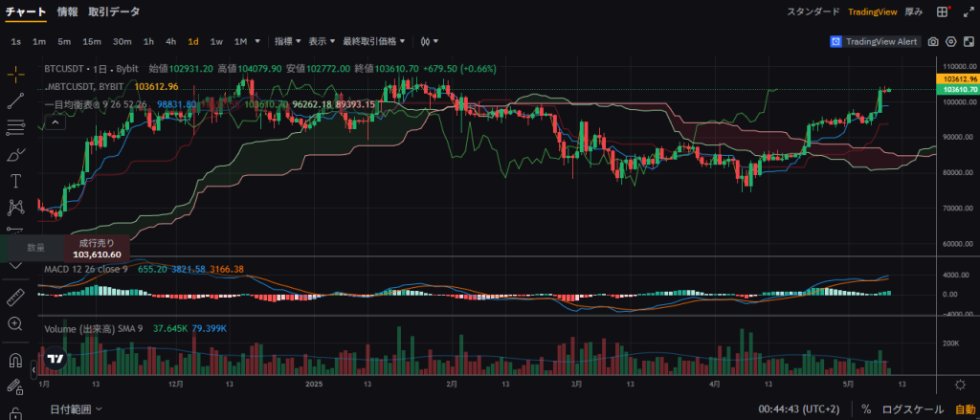The height and width of the screenshot is (420, 980).
Task: Take a chart snapshot with camera icon
Action: click(x=933, y=41)
